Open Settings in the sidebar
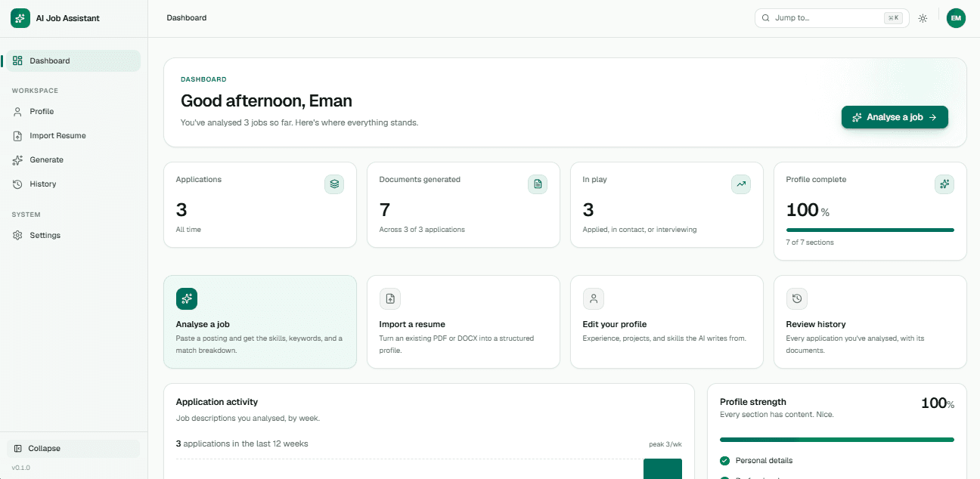 (73, 236)
